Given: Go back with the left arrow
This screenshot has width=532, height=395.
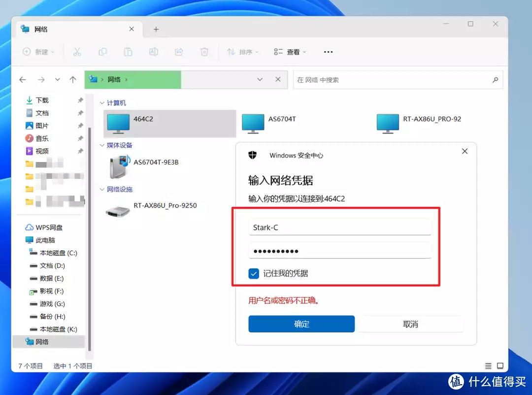Looking at the screenshot, I should coord(23,80).
